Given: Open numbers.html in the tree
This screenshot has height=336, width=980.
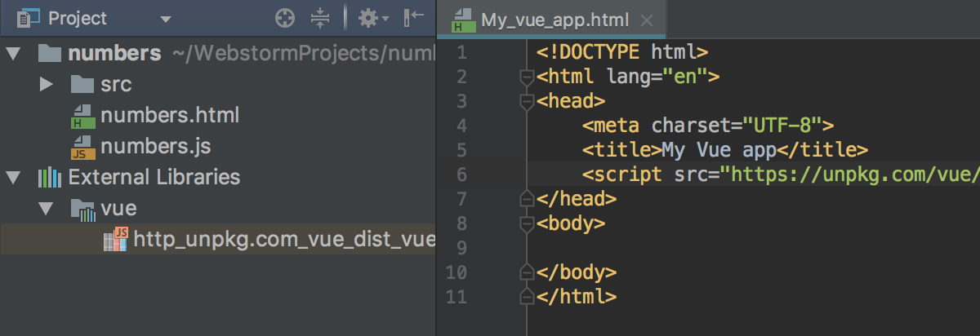Looking at the screenshot, I should (218, 115).
